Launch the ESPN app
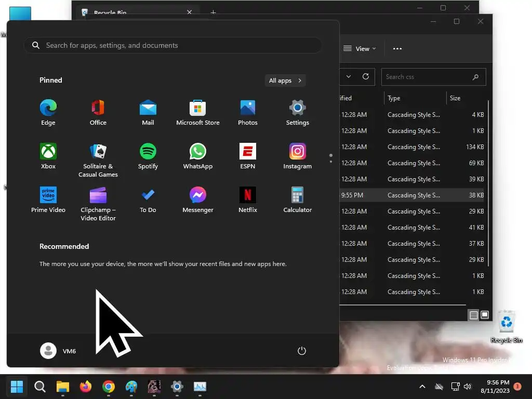The width and height of the screenshot is (532, 399). click(x=248, y=156)
